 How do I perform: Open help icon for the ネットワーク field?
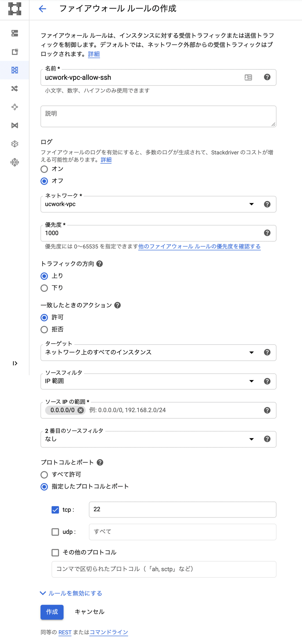(267, 204)
